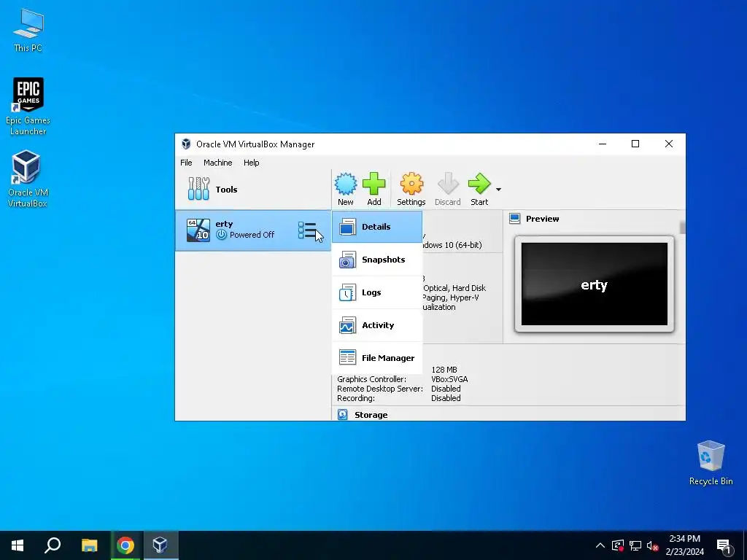Click the VBoxSVGA graphics controller value
Image resolution: width=747 pixels, height=560 pixels.
449,379
